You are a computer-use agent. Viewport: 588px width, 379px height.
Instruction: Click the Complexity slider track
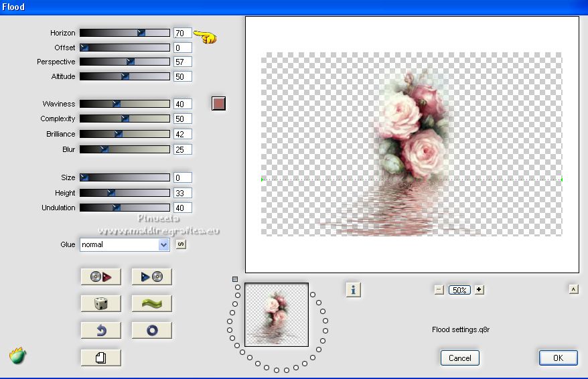125,119
